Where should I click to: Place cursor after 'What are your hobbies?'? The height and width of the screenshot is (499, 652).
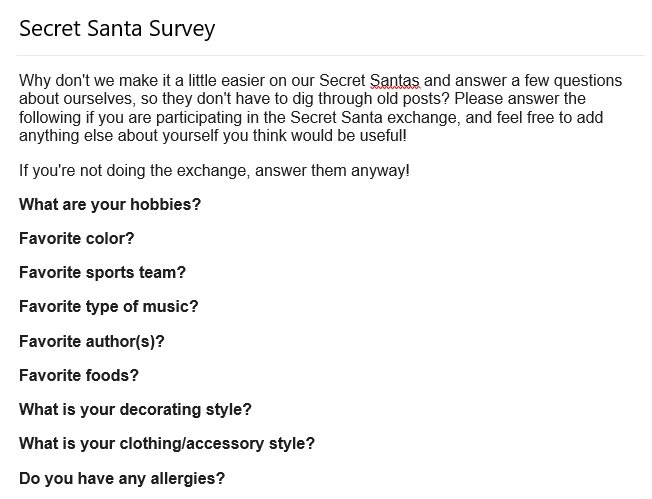tap(202, 205)
